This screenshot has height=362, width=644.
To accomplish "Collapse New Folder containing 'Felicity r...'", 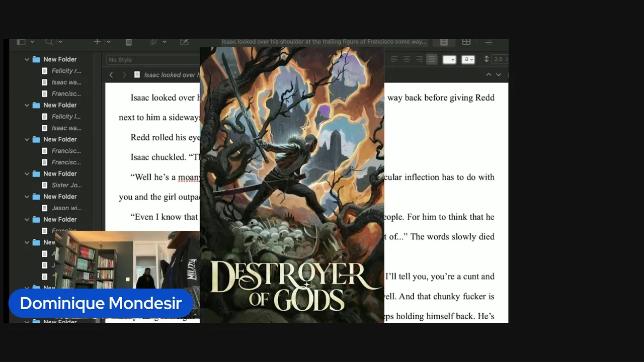I will pos(27,59).
